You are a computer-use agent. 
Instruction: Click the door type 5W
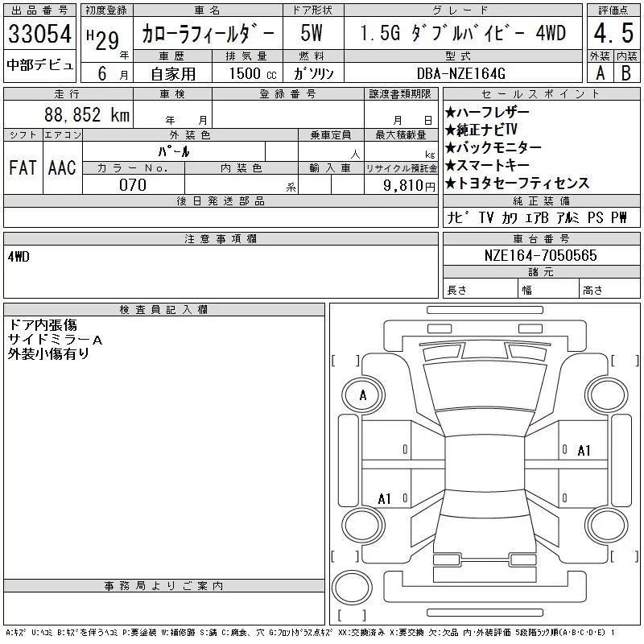tap(312, 33)
